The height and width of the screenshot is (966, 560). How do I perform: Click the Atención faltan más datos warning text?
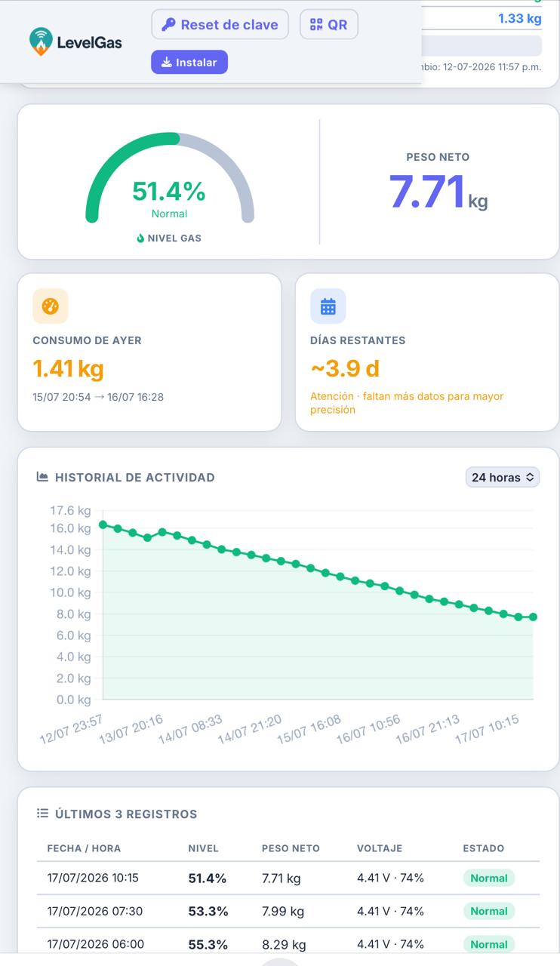point(407,403)
